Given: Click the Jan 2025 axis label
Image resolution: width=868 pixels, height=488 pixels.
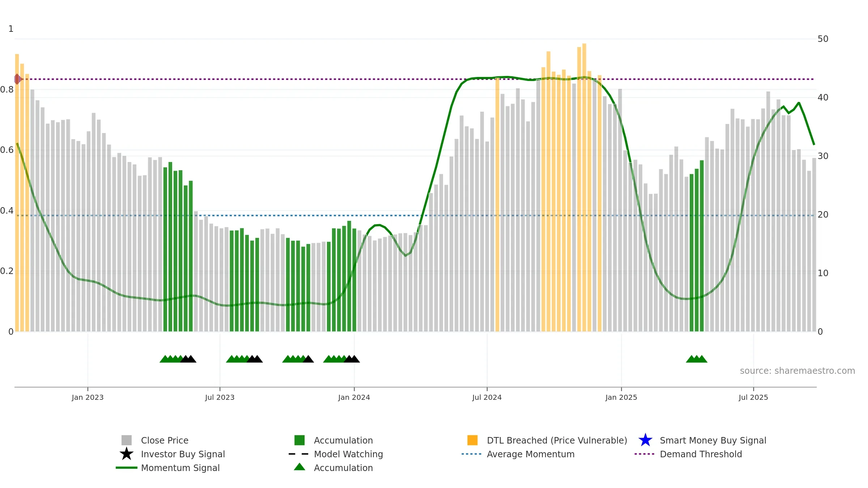Looking at the screenshot, I should click(x=621, y=397).
